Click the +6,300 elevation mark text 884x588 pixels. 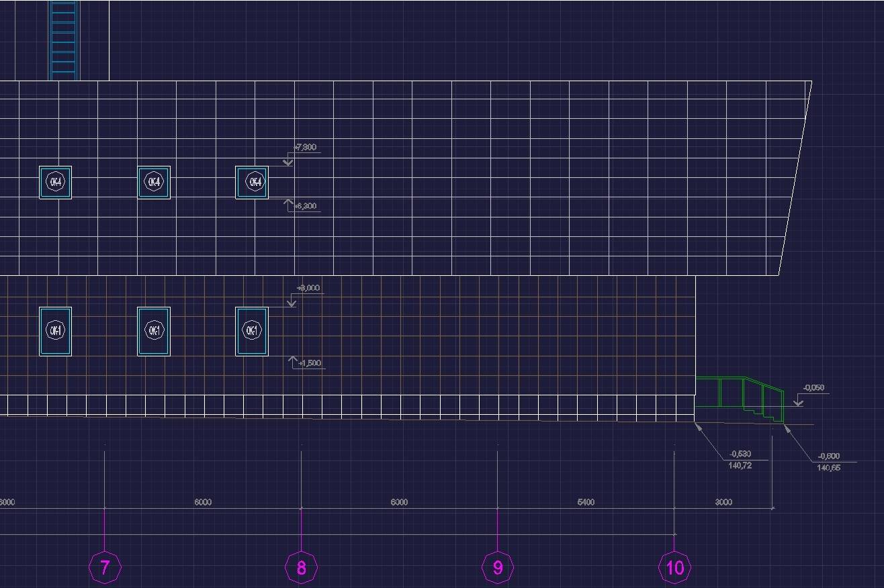click(x=306, y=206)
